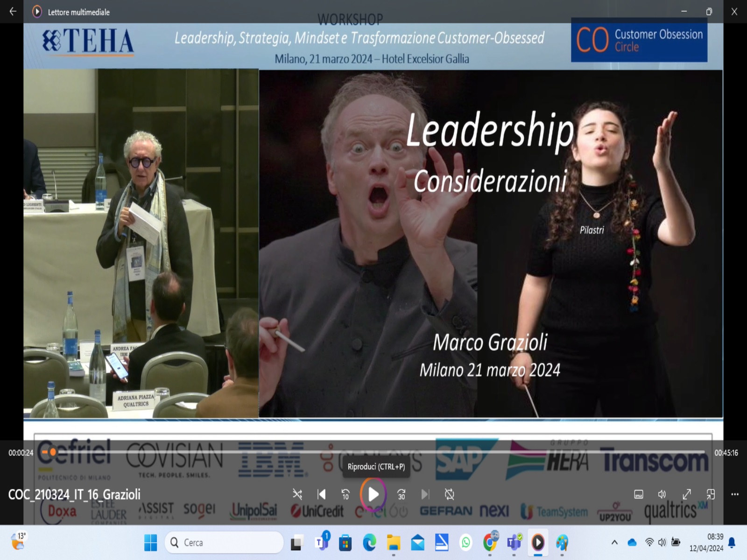This screenshot has height=560, width=747.
Task: Open File Explorer from the taskbar
Action: (394, 543)
